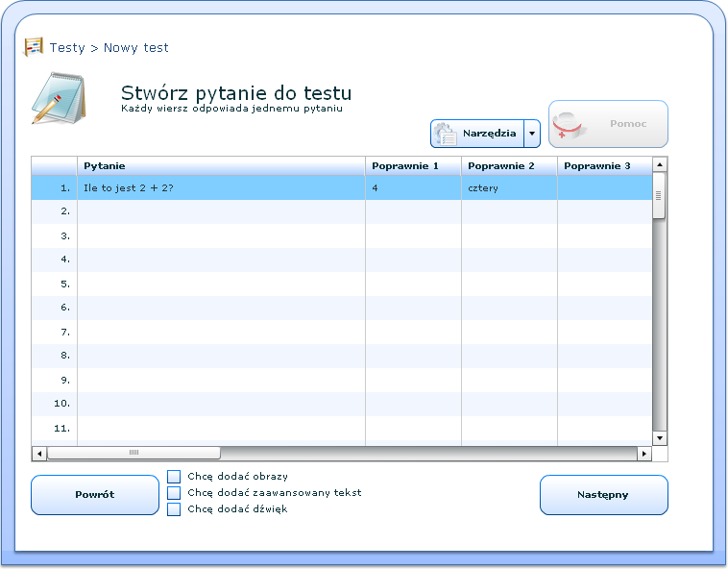Click the Pytanie cell in row 3
Viewport: 728px width, 569px height.
tap(221, 235)
